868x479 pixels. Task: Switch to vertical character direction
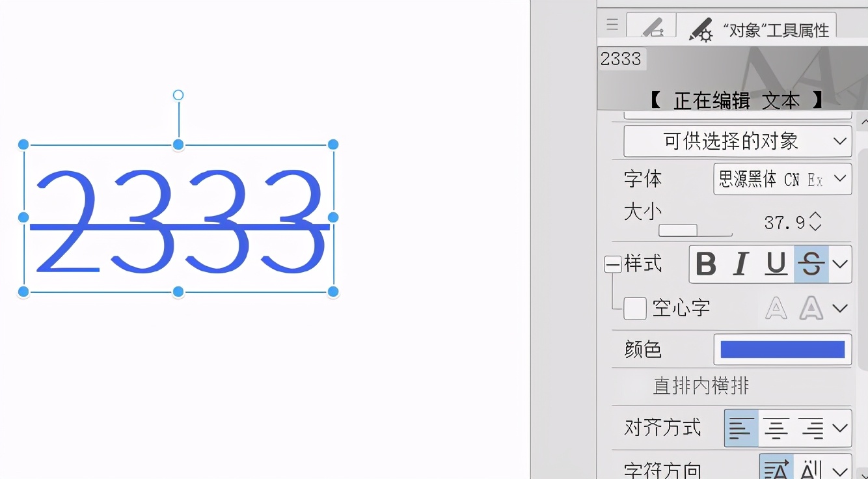click(x=811, y=469)
